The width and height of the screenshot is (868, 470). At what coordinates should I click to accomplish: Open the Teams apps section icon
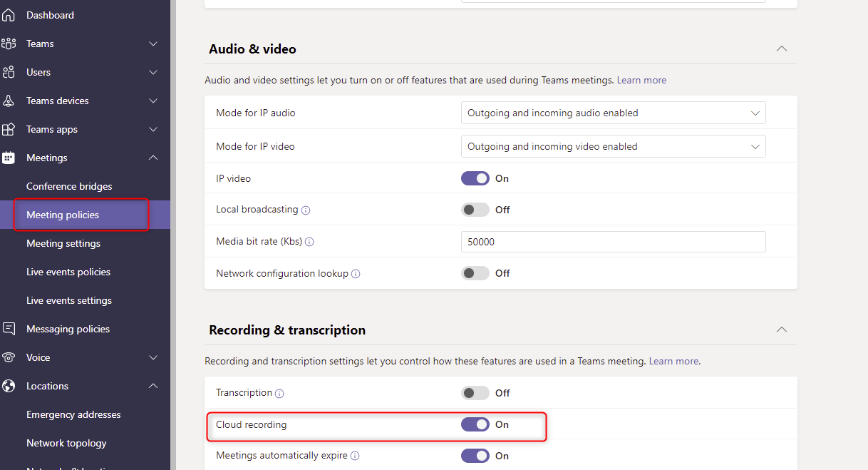point(9,129)
